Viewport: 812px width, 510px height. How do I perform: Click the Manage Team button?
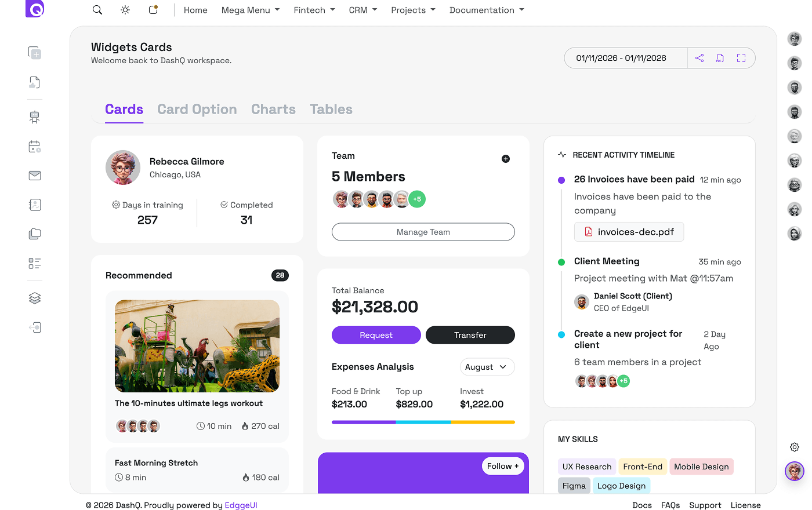[x=423, y=232]
